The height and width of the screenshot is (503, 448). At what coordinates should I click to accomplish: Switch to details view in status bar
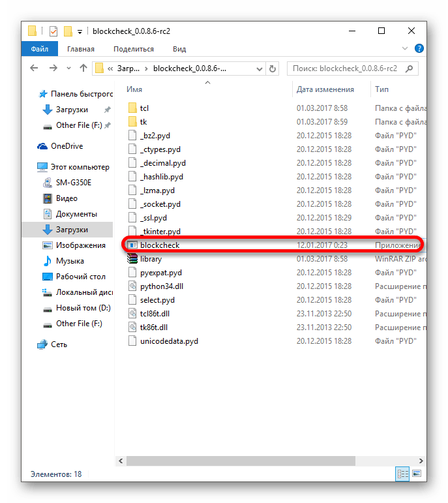(402, 474)
